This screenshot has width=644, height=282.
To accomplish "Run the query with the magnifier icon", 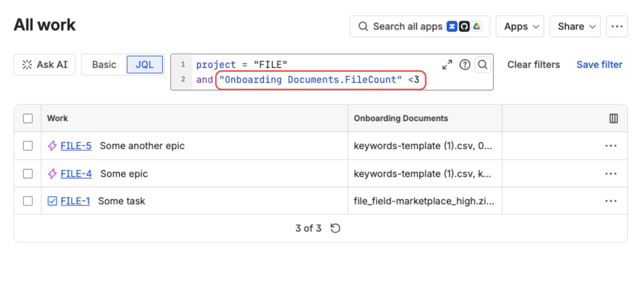I will 483,65.
